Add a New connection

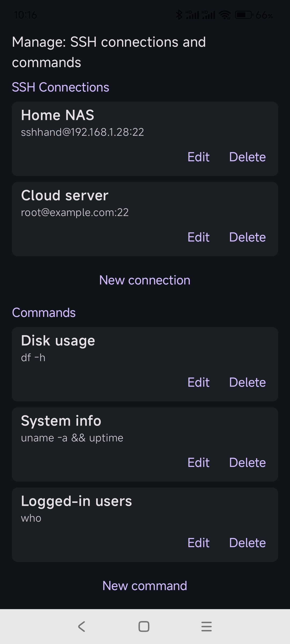click(x=145, y=280)
